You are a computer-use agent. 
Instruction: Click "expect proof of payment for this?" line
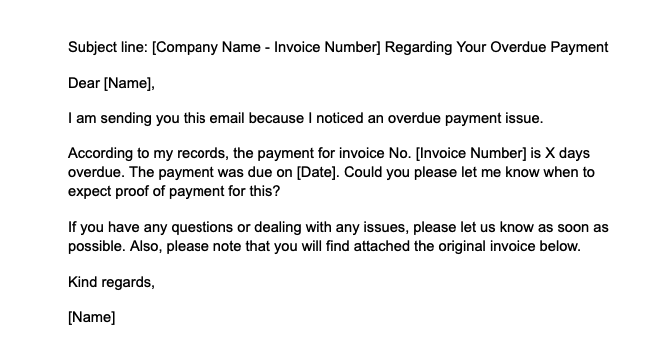click(174, 192)
